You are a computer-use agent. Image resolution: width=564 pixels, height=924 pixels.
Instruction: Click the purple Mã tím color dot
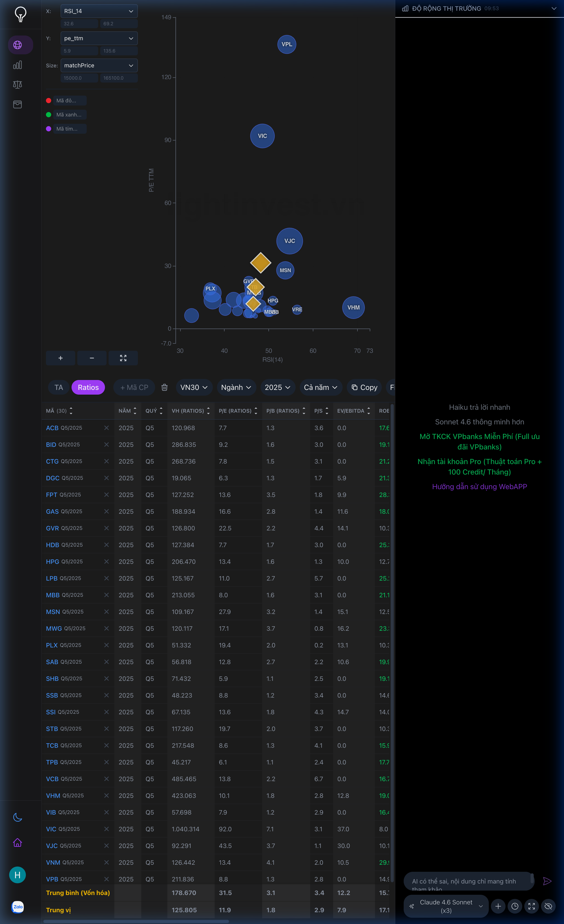tap(48, 129)
